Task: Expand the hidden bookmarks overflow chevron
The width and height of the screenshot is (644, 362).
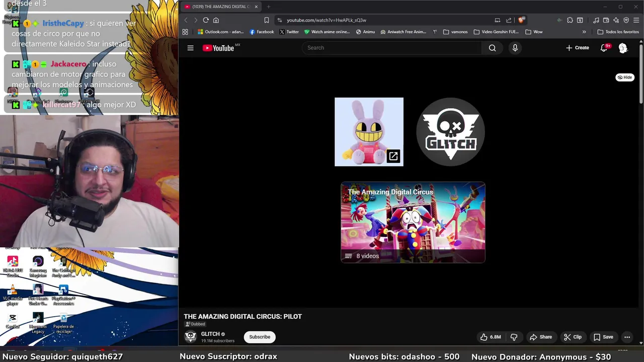Action: 584,32
